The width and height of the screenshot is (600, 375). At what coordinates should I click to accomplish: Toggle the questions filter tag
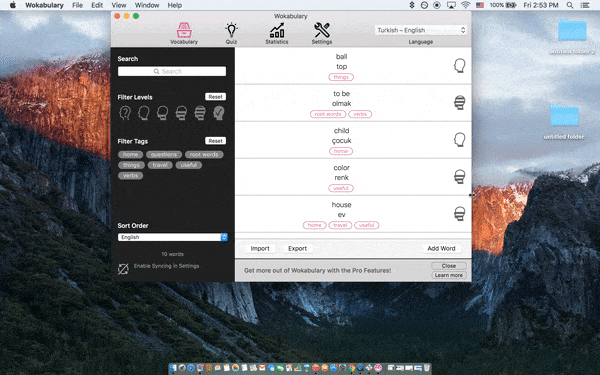[164, 155]
